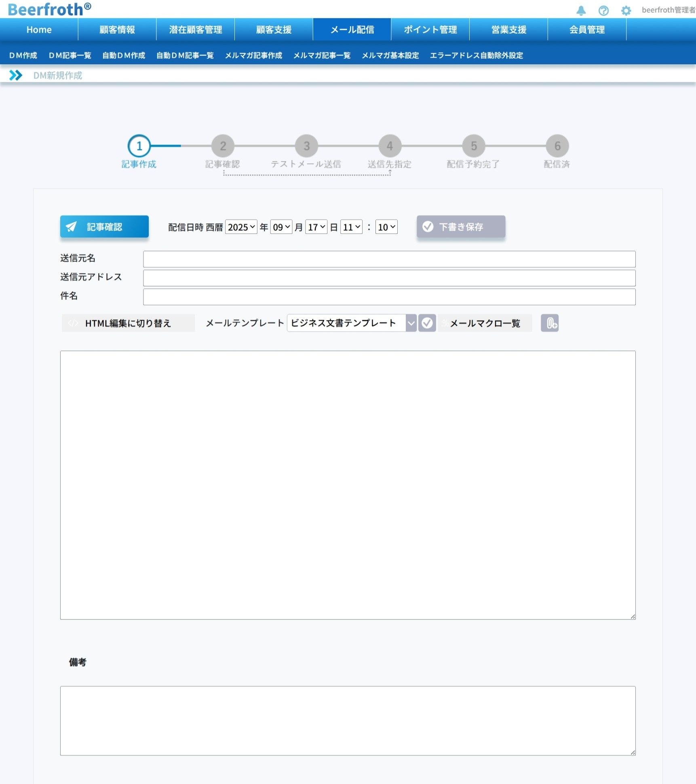The height and width of the screenshot is (784, 696).
Task: Click the breadcrumb double-chevron icon
Action: coord(15,75)
